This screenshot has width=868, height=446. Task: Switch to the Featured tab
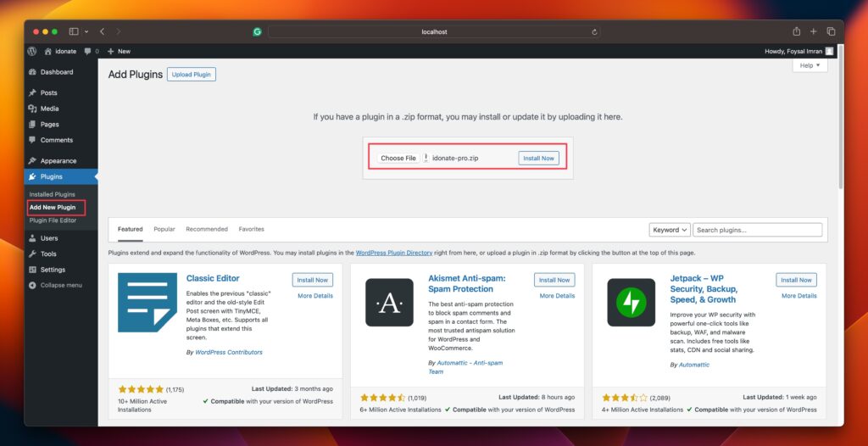coord(130,229)
